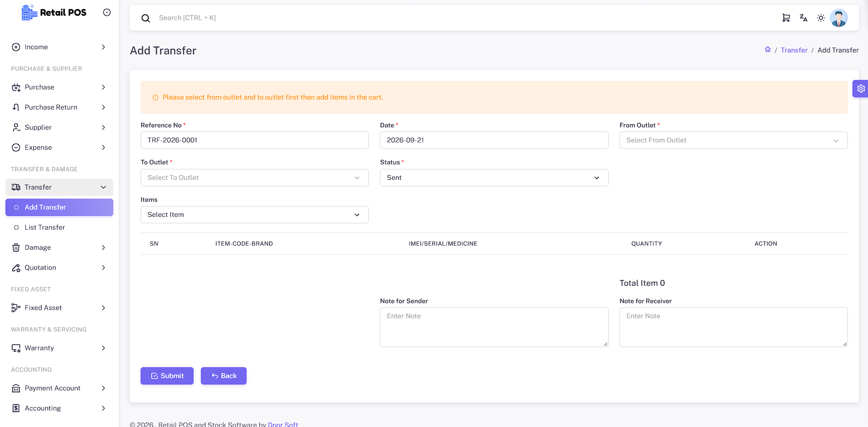Open the user avatar profile menu

839,18
